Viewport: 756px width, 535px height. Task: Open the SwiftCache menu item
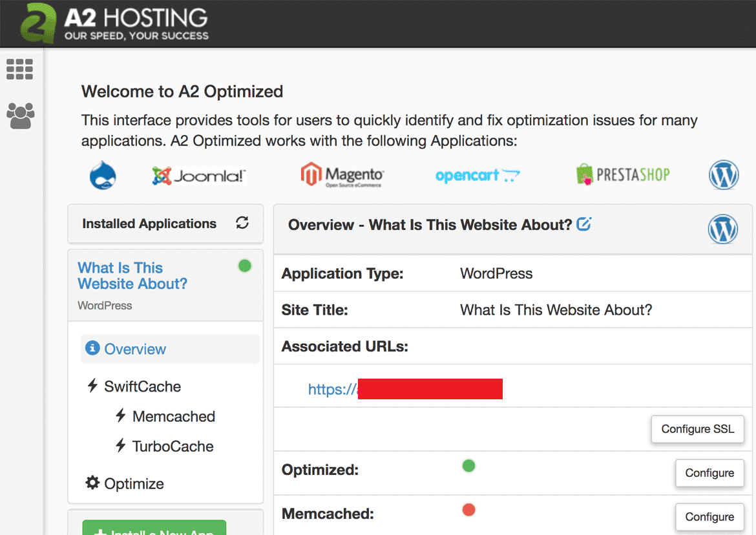(x=142, y=386)
